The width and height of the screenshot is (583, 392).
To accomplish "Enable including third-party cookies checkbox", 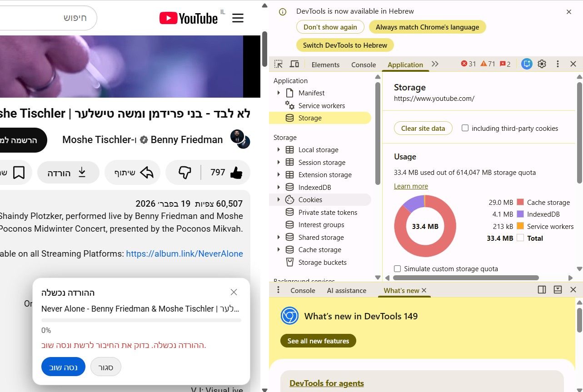I will [465, 128].
